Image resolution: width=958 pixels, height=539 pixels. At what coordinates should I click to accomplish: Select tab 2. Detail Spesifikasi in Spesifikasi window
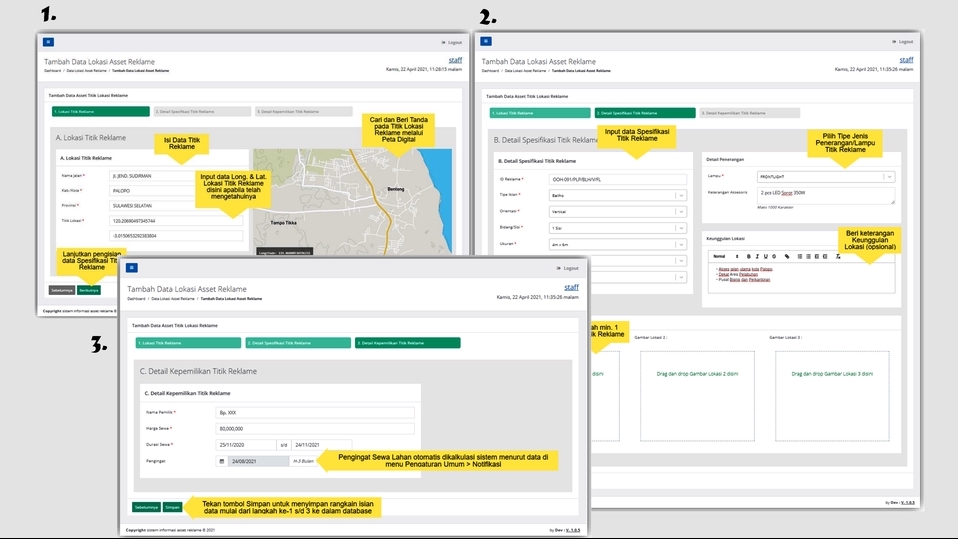(645, 113)
